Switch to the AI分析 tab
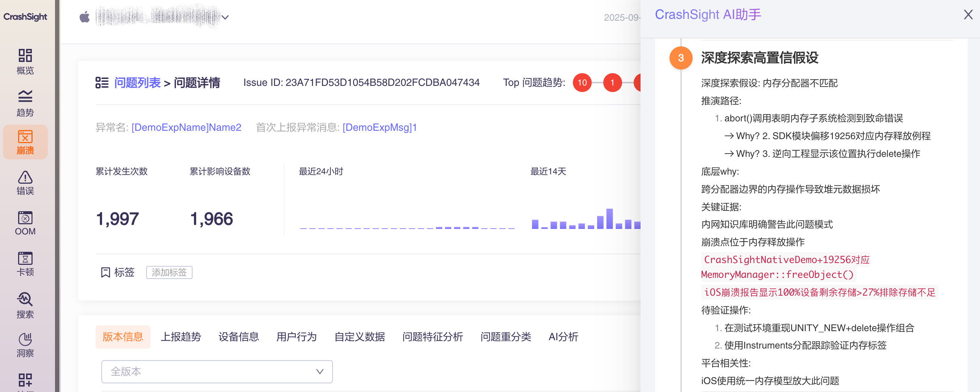980x392 pixels. point(563,337)
